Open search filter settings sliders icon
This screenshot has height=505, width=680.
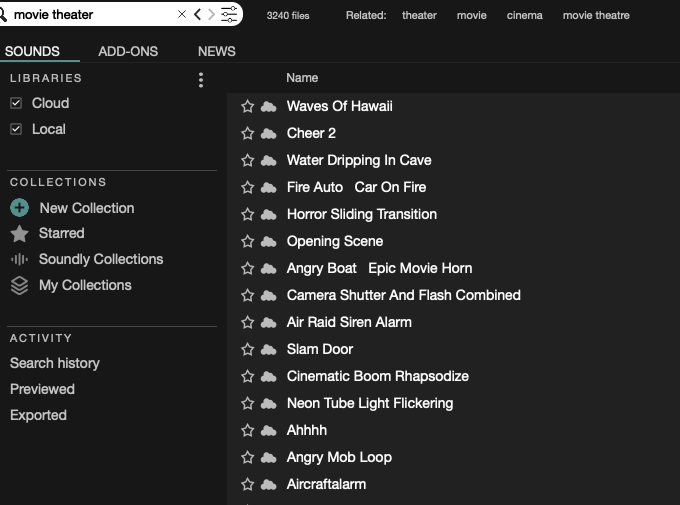tap(229, 14)
